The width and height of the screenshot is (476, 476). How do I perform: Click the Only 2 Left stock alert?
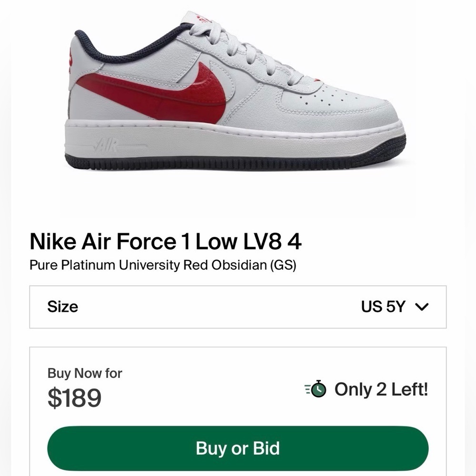381,389
